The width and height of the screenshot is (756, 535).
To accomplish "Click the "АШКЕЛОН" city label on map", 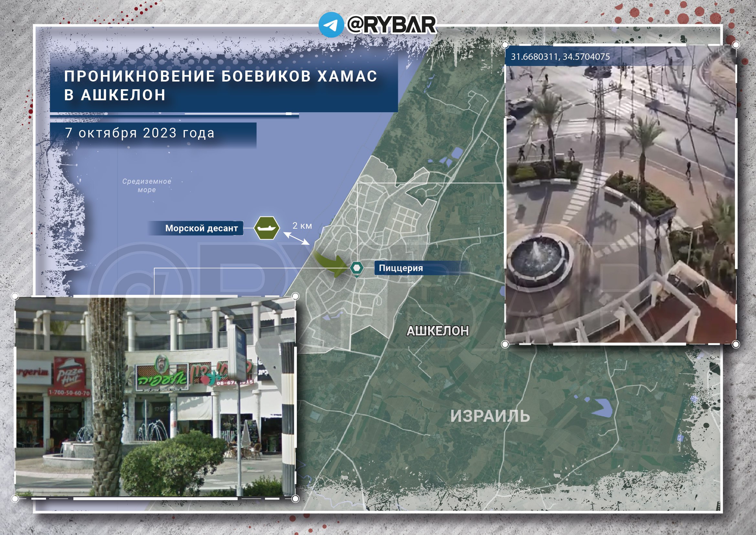I will coord(438,331).
